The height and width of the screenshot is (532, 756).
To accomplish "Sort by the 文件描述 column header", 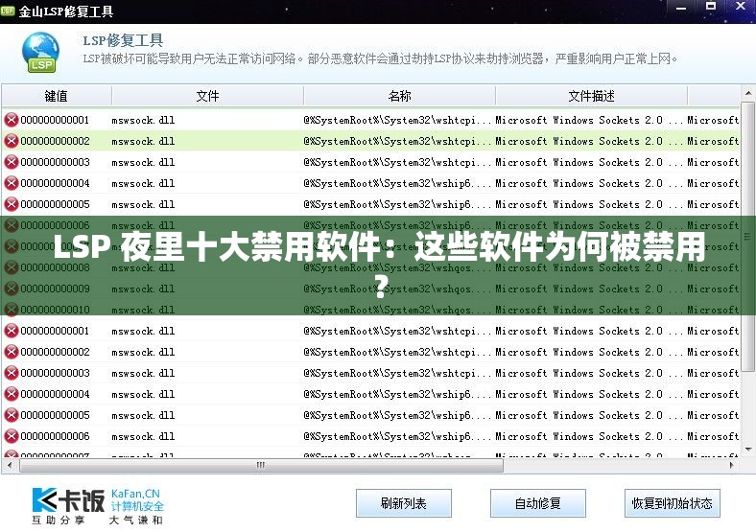I will tap(592, 96).
